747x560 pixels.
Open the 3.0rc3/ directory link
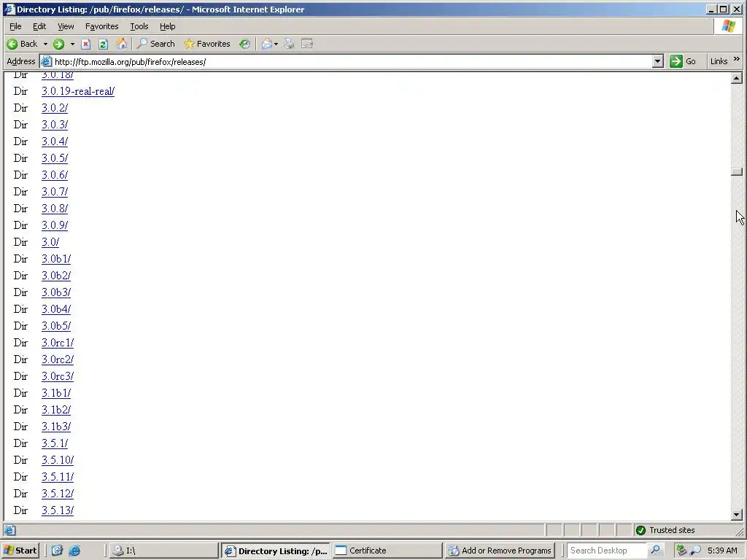pyautogui.click(x=58, y=376)
